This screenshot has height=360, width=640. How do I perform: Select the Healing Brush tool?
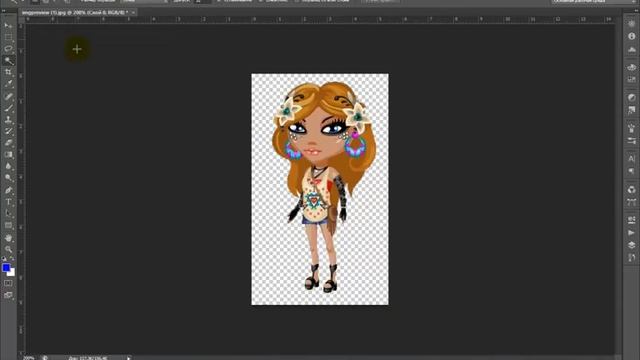click(8, 96)
